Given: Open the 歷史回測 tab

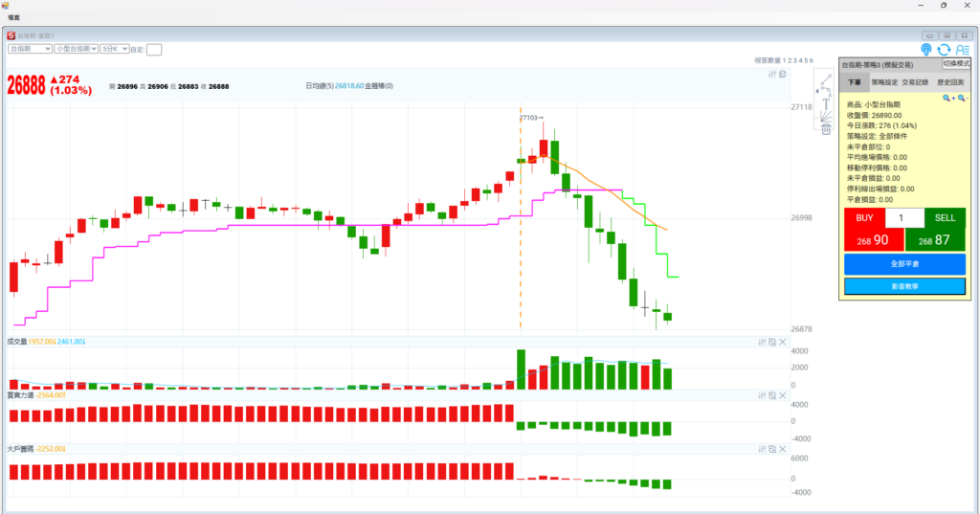Looking at the screenshot, I should (x=951, y=83).
